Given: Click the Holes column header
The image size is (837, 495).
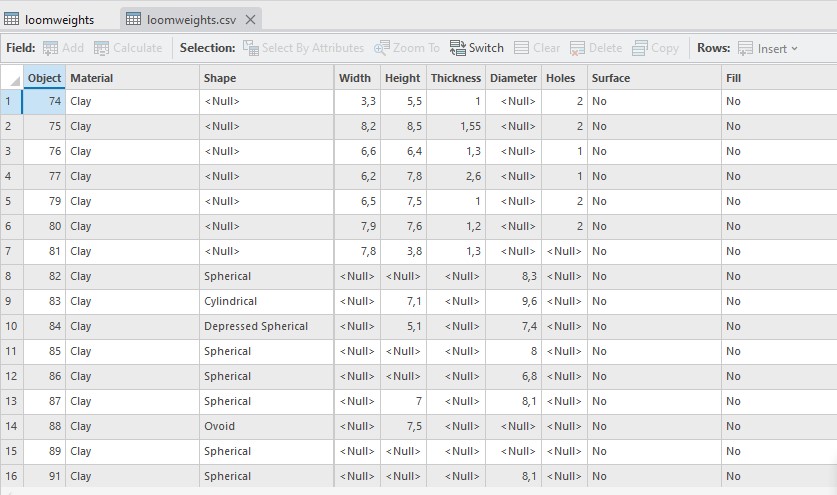Looking at the screenshot, I should click(x=563, y=78).
